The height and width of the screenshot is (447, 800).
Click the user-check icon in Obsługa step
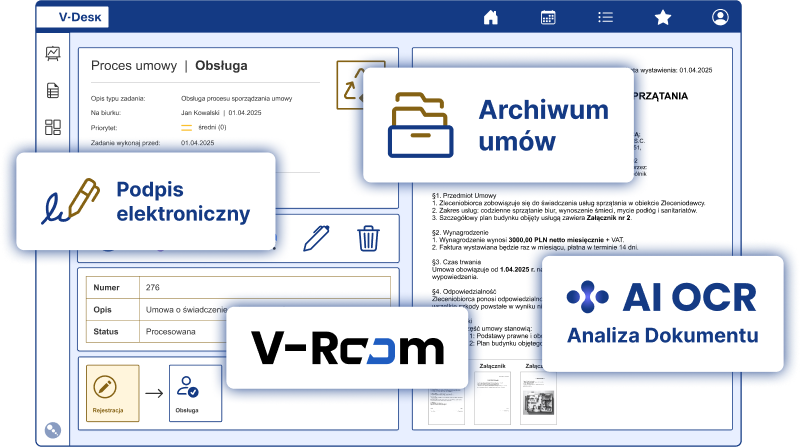point(187,386)
